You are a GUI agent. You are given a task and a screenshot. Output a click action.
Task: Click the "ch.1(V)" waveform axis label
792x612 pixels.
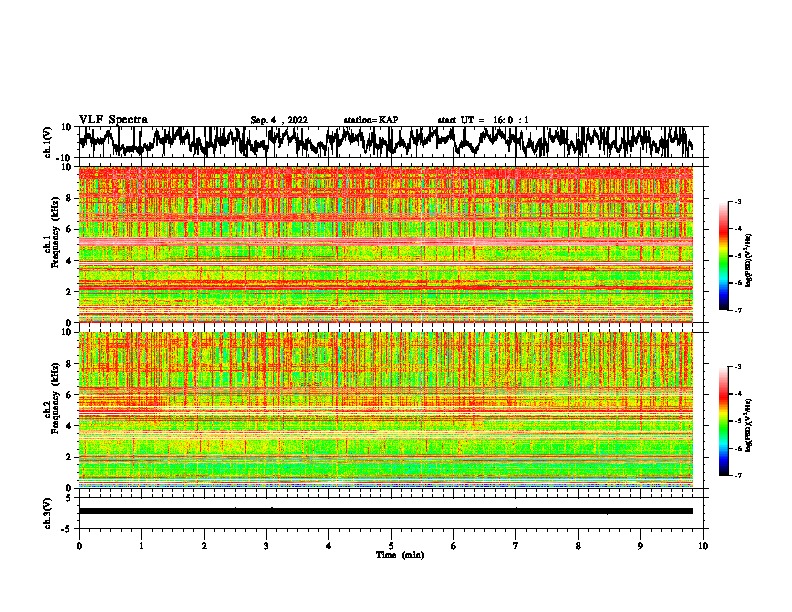(48, 142)
